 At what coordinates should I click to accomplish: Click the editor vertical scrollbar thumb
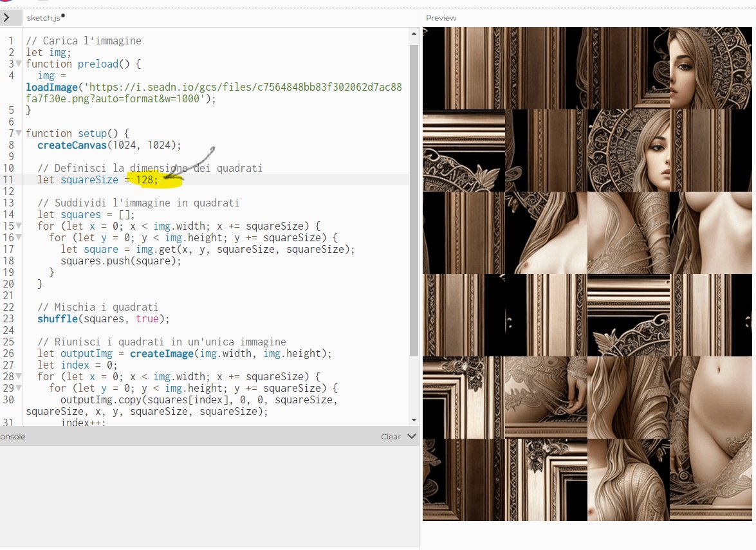(414, 200)
